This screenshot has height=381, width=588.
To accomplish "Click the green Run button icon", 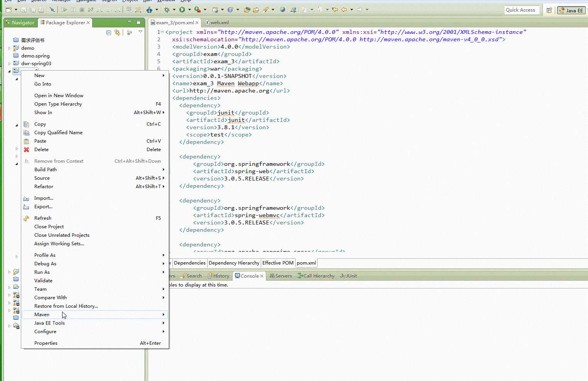I will click(182, 10).
